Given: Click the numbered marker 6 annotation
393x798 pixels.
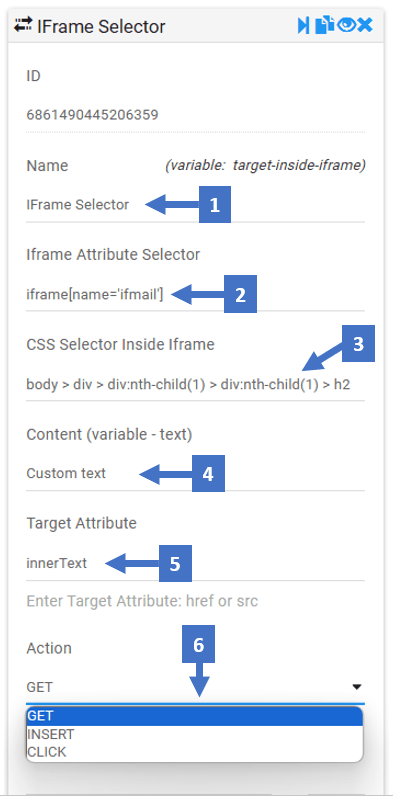Looking at the screenshot, I should click(x=199, y=644).
